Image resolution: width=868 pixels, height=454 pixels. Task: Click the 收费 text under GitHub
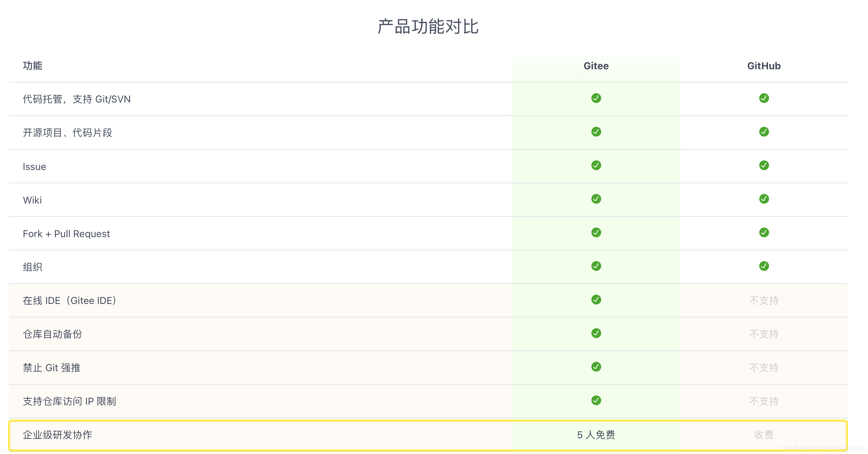(764, 435)
